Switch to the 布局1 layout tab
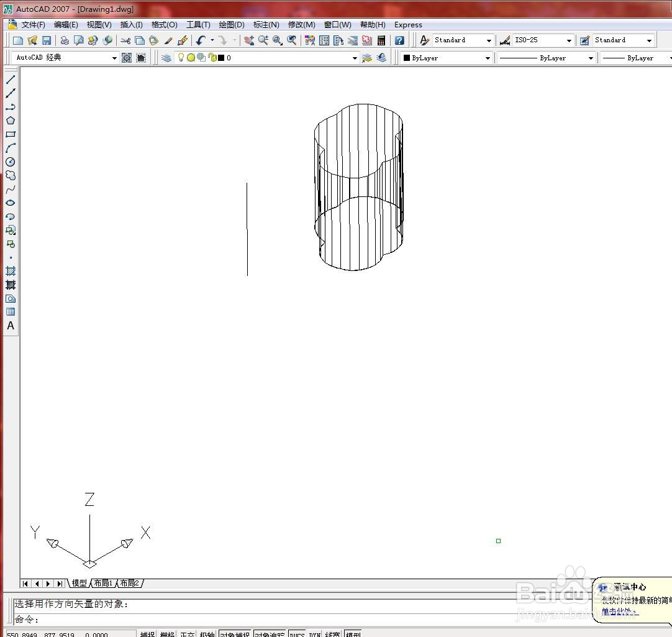 coord(103,584)
